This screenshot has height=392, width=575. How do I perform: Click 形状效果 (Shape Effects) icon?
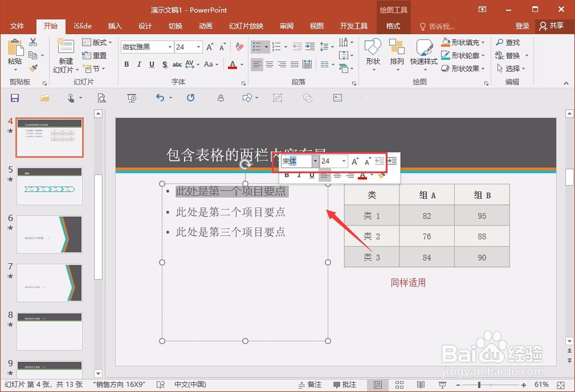(463, 68)
